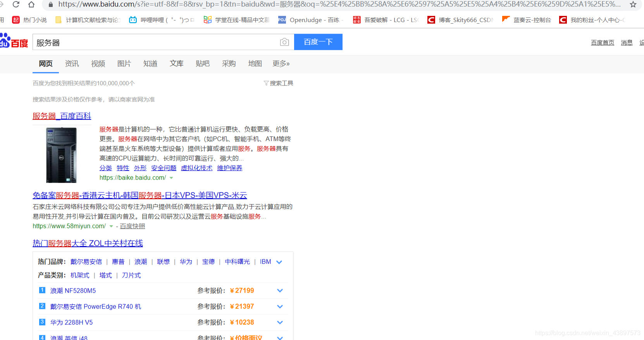644x340 pixels.
Task: Open 哔哩哔哩 bookmark
Action: [162, 20]
